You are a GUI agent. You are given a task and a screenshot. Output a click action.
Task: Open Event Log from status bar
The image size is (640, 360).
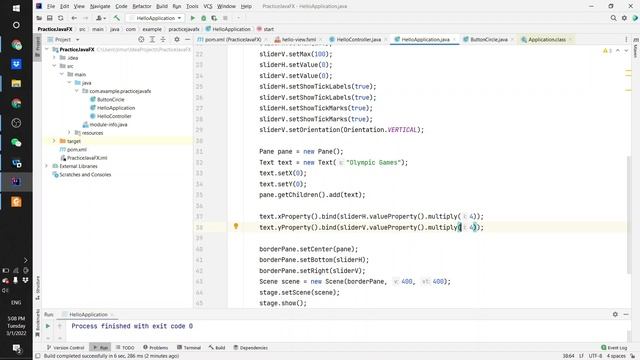pos(614,348)
